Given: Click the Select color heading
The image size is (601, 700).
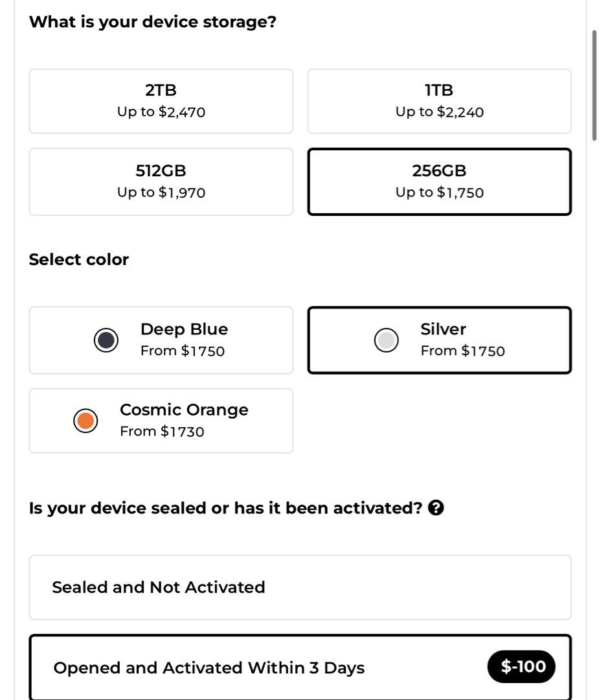Looking at the screenshot, I should coord(79,259).
